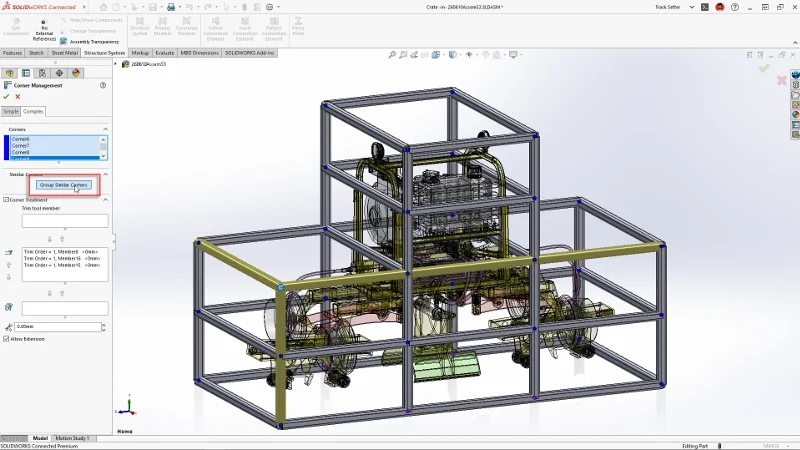Click the Print icon in the top toolbar

pyautogui.click(x=171, y=6)
